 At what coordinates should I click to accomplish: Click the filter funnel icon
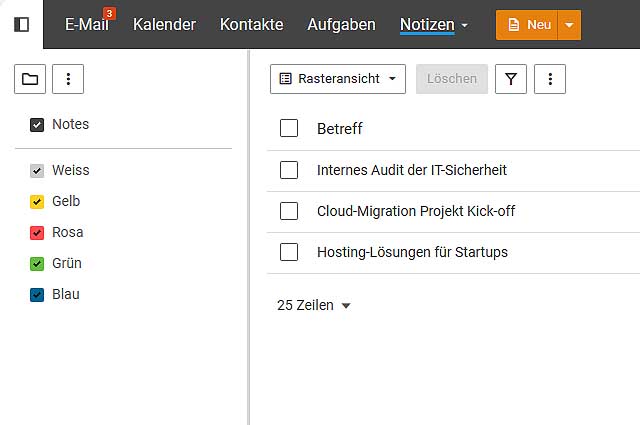point(511,79)
